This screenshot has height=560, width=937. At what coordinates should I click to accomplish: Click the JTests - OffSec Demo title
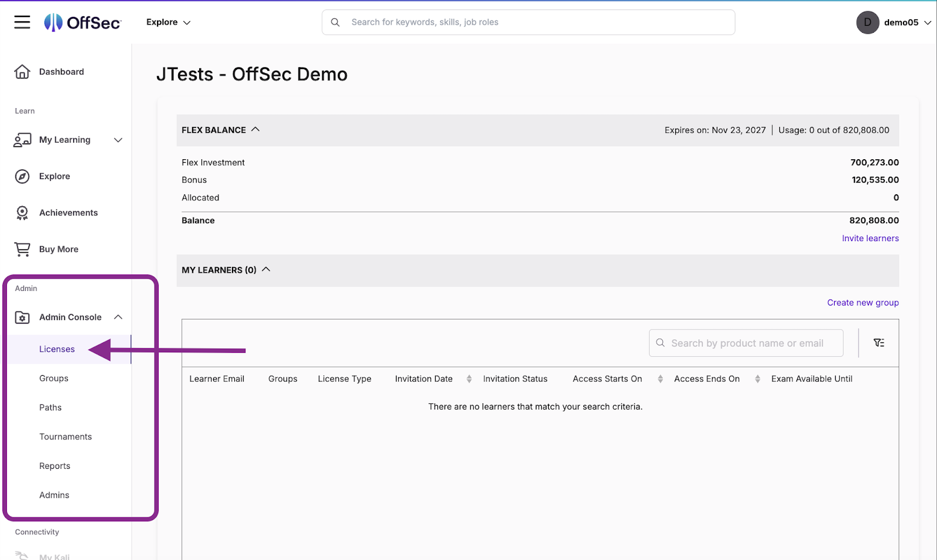click(x=252, y=74)
